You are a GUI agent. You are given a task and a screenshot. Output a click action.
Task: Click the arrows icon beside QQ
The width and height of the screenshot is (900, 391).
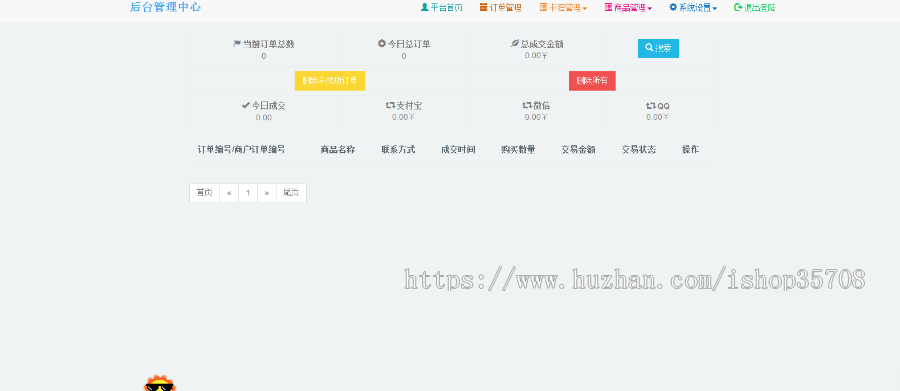(x=651, y=106)
